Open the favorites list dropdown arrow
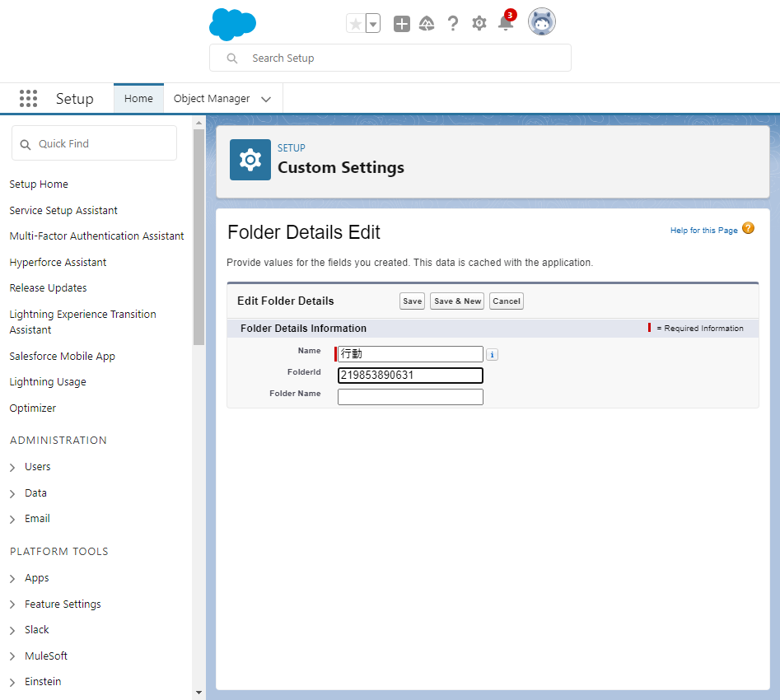The width and height of the screenshot is (780, 700). point(373,24)
